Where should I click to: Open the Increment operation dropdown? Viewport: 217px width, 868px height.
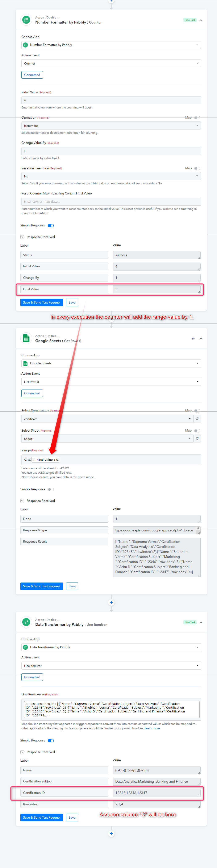111,126
